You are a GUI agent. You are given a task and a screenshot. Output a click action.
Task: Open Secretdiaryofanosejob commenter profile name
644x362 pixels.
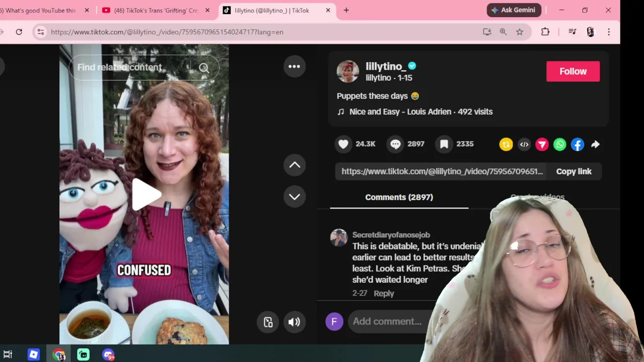pos(391,235)
